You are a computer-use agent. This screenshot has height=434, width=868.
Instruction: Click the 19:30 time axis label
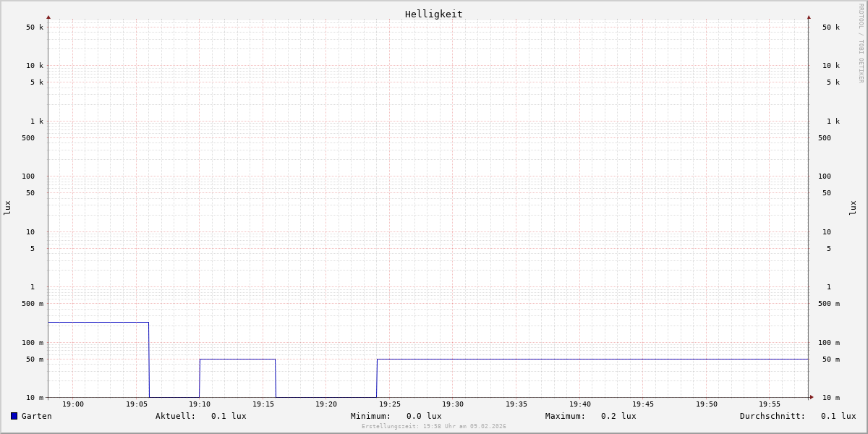click(x=453, y=404)
